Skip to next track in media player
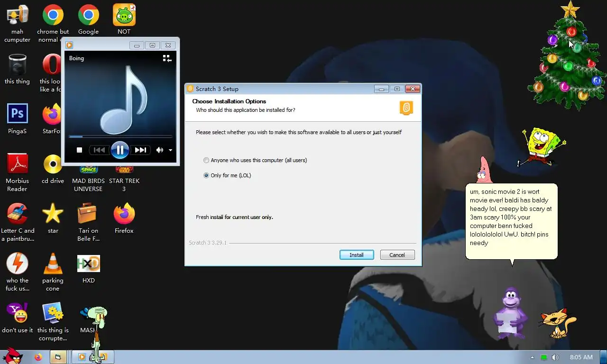Viewport: 607px width, 364px height. (x=140, y=150)
